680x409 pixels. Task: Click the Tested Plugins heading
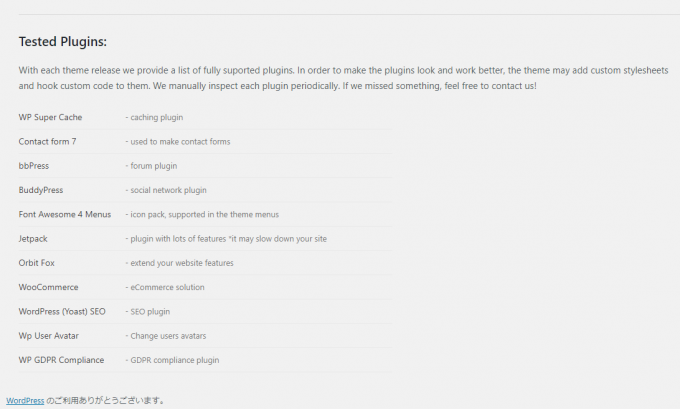pyautogui.click(x=62, y=42)
